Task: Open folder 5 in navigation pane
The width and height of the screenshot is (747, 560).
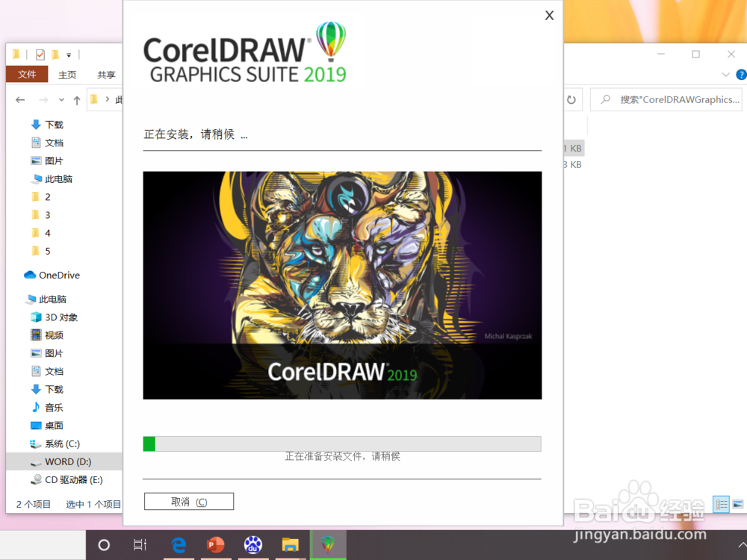Action: coord(41,252)
